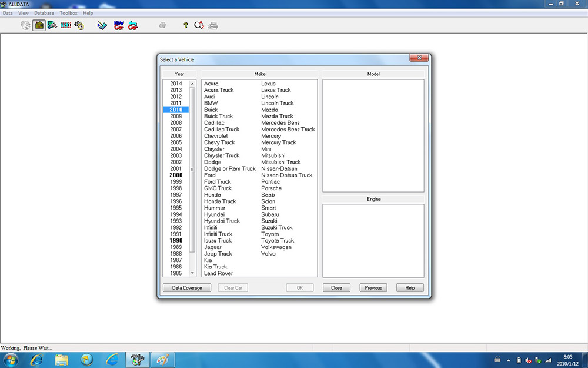Select Nissan-Datsun Truck make

pos(286,175)
